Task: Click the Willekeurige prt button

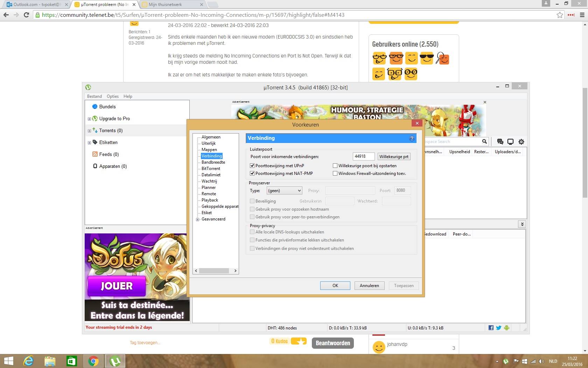Action: pos(394,157)
